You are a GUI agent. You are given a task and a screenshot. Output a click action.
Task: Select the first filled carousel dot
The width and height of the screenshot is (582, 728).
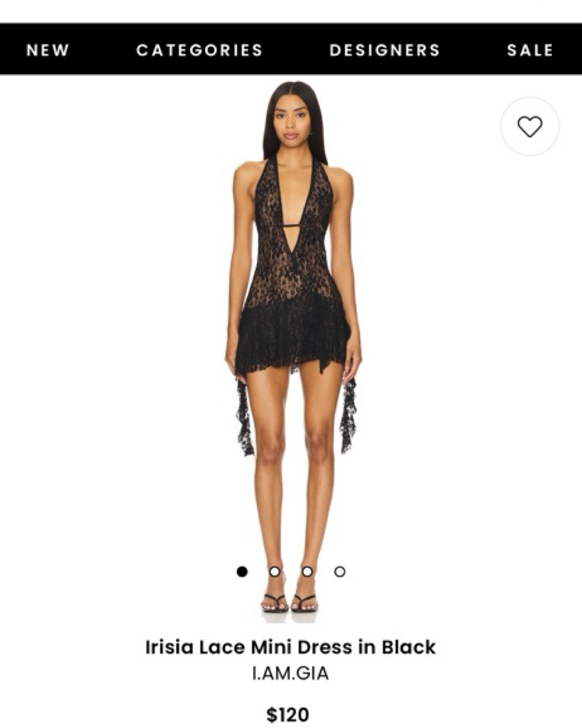[242, 572]
